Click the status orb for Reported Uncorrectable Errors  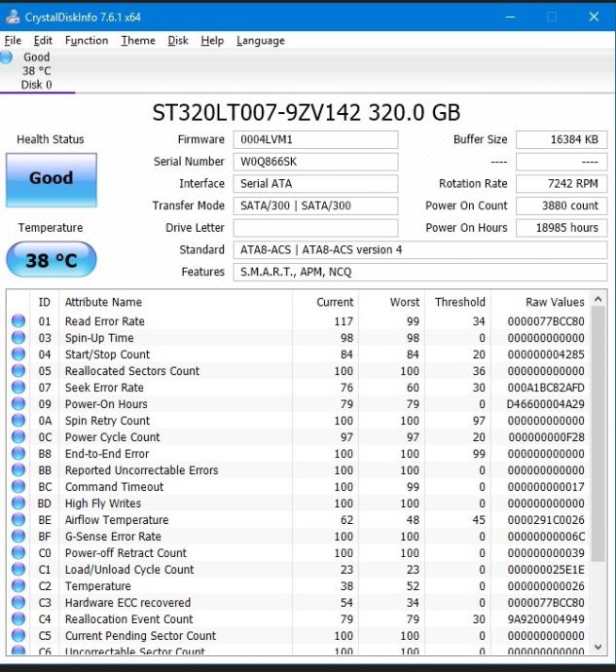pyautogui.click(x=18, y=470)
